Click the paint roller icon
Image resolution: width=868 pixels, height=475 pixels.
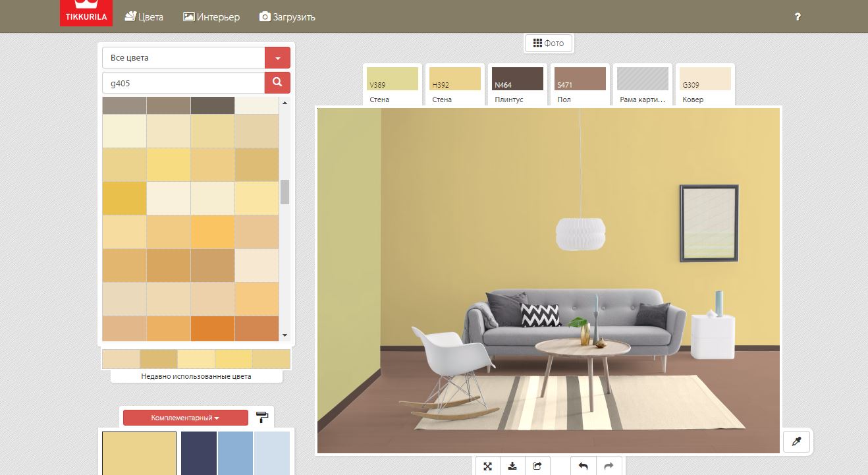[262, 416]
